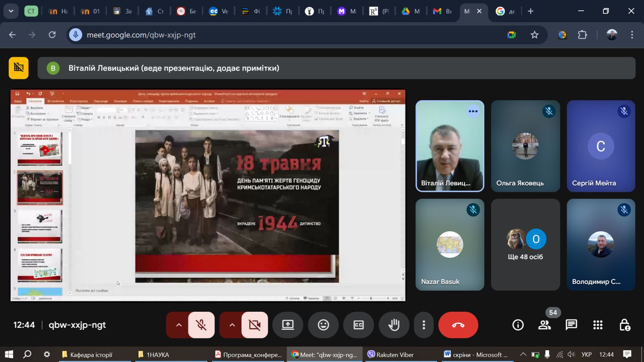Screen dimensions: 644x362
Task: Open the Windows Start menu
Action: click(x=9, y=354)
